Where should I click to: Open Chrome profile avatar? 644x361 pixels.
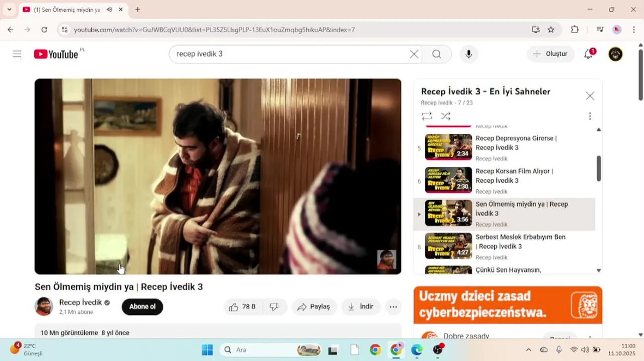point(617,30)
